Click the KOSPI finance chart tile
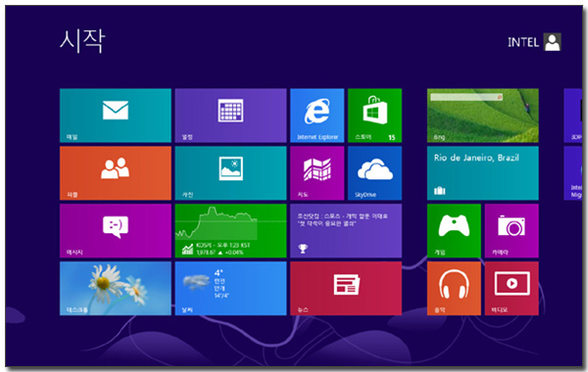 pyautogui.click(x=230, y=231)
